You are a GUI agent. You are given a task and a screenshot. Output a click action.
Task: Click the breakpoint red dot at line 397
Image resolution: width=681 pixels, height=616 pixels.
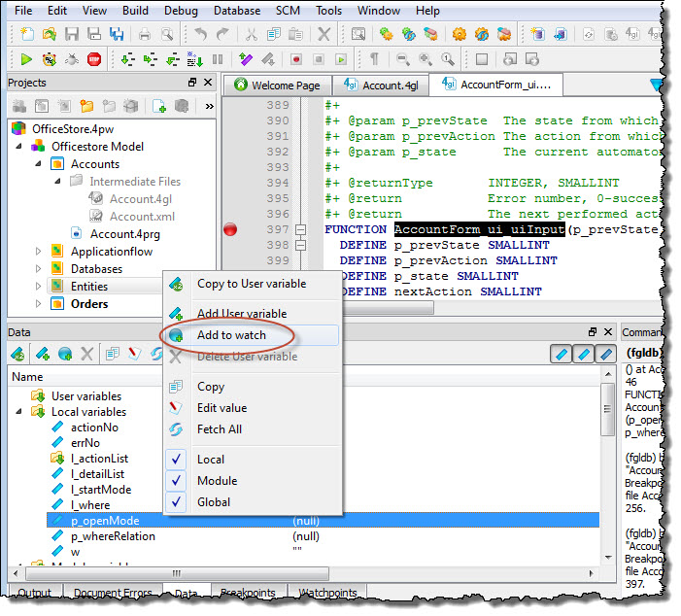tap(231, 229)
